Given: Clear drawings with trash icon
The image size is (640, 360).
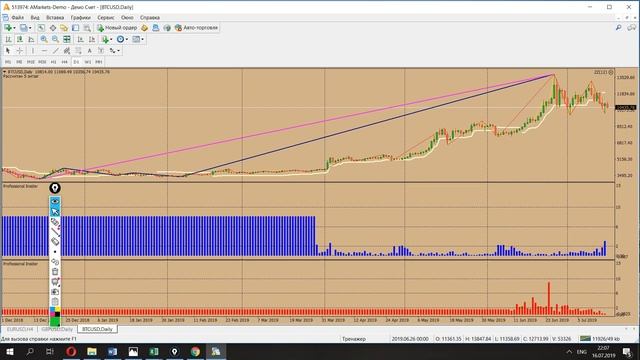Looking at the screenshot, I should coord(55,271).
